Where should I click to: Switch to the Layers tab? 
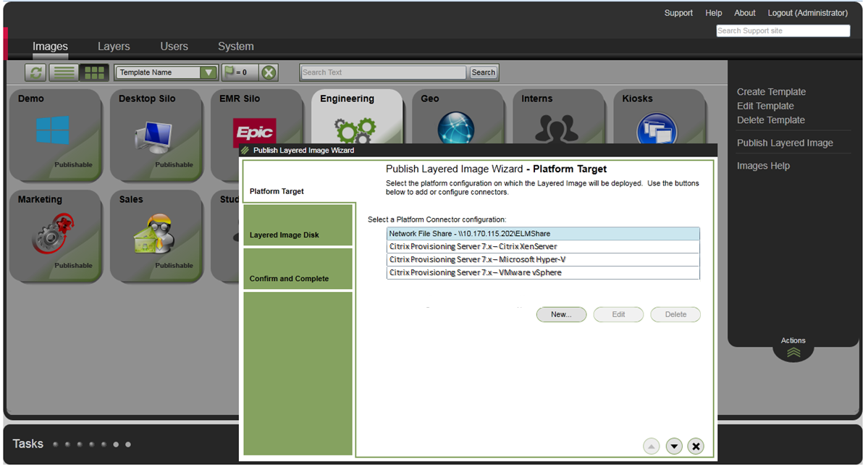pos(114,46)
